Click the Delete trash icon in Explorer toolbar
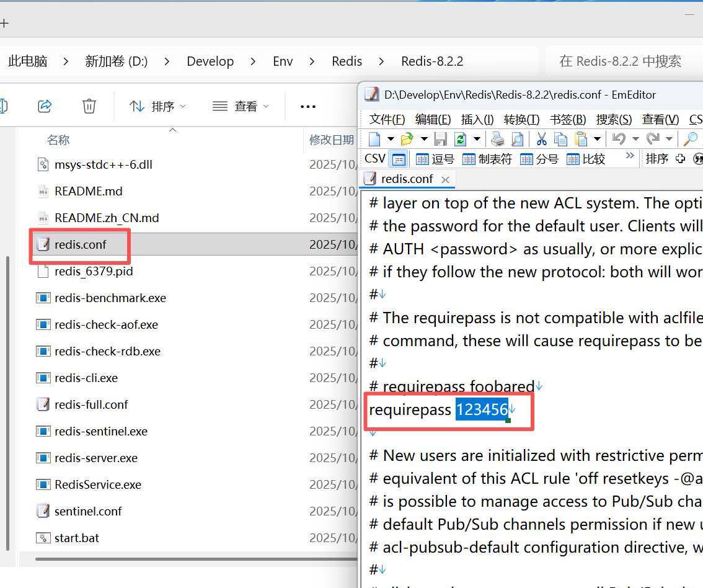The height and width of the screenshot is (588, 703). [x=89, y=106]
